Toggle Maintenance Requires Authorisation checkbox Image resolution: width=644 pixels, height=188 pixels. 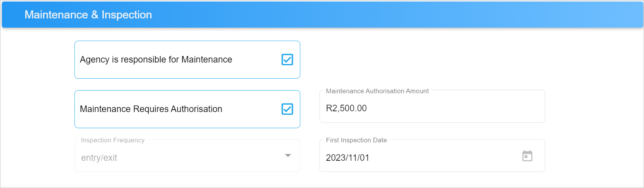[287, 109]
